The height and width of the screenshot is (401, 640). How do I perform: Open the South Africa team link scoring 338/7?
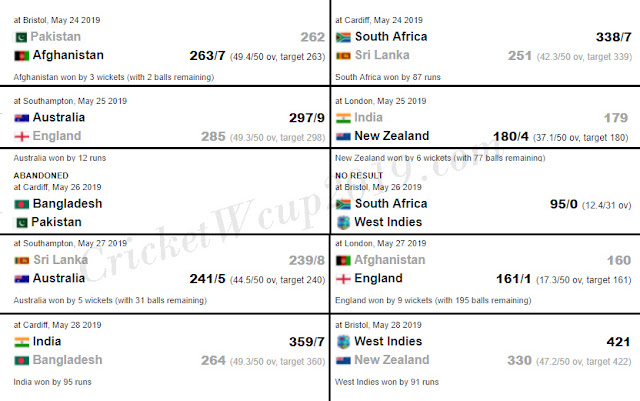[x=391, y=37]
